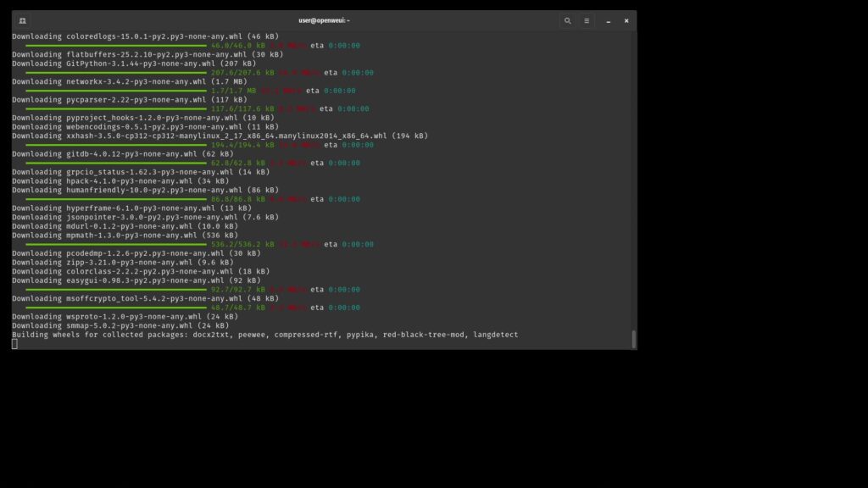The width and height of the screenshot is (868, 488).
Task: Click the smmap-5.0.2 download line
Action: 120,325
